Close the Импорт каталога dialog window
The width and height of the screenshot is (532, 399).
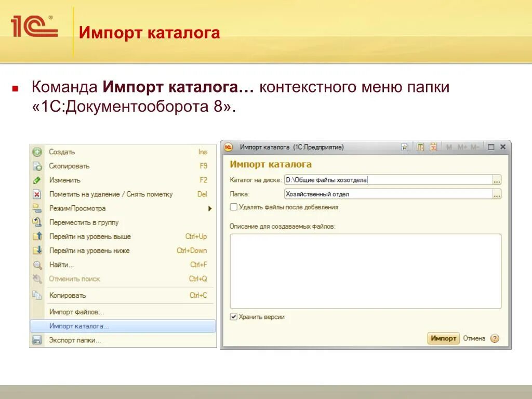tap(503, 147)
